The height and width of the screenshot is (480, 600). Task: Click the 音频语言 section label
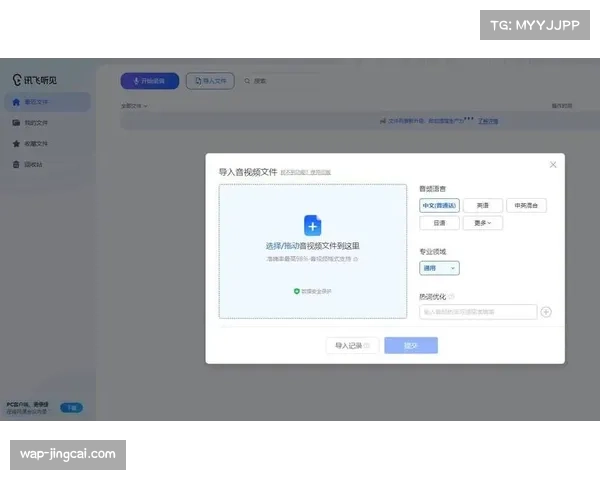tap(432, 189)
